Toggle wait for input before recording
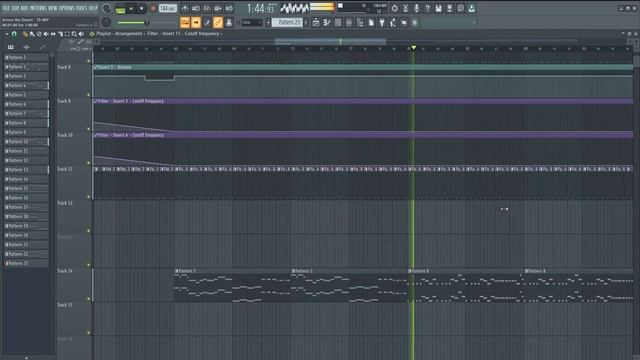 (x=196, y=8)
